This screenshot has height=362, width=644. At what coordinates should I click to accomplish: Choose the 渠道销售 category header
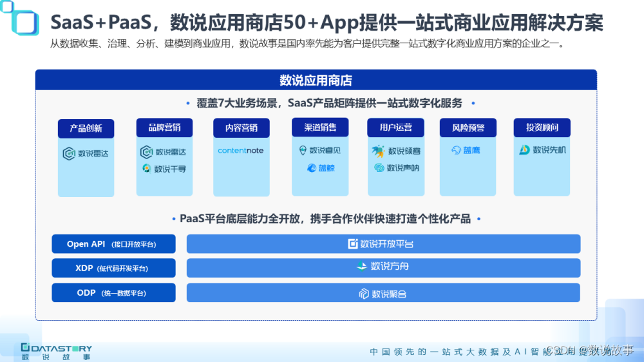coord(320,128)
